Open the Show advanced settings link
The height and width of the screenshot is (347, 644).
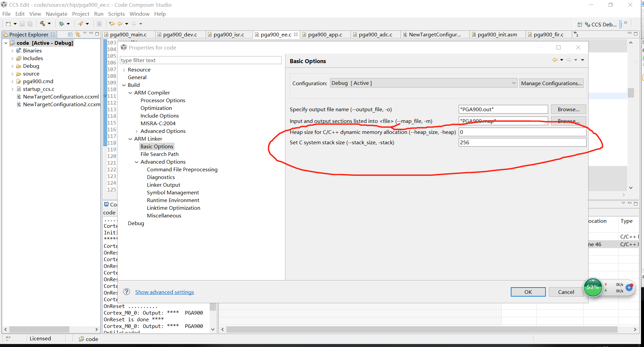tap(164, 292)
